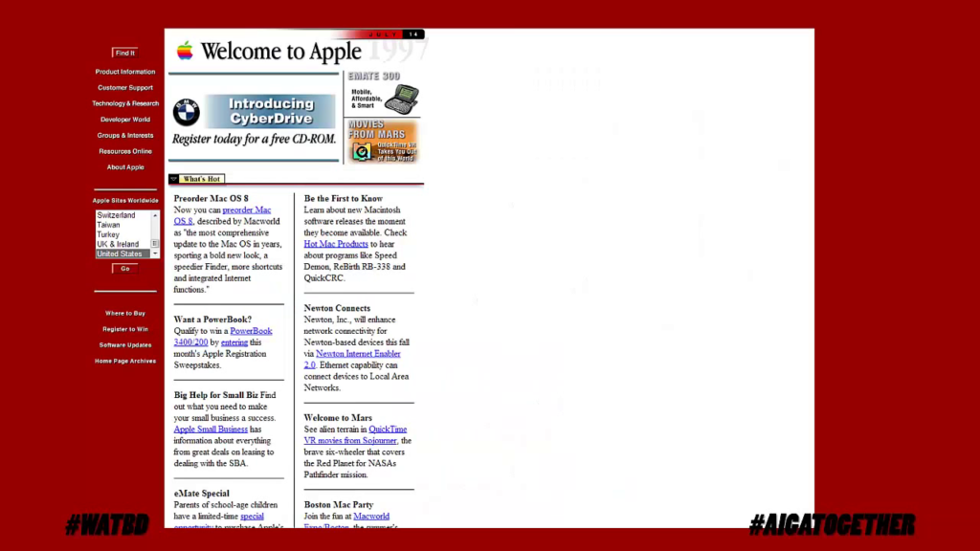The image size is (980, 551).
Task: Click the 'Big Help for Small Biz' heading
Action: click(x=215, y=395)
